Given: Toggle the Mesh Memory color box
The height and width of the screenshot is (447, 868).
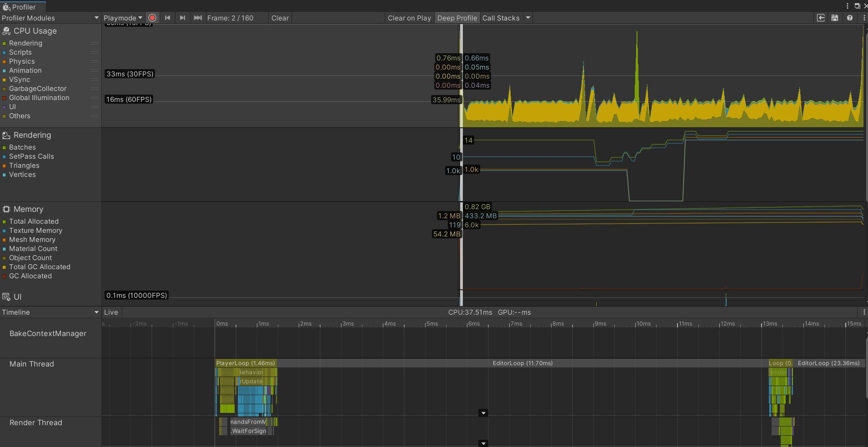Looking at the screenshot, I should [x=5, y=240].
